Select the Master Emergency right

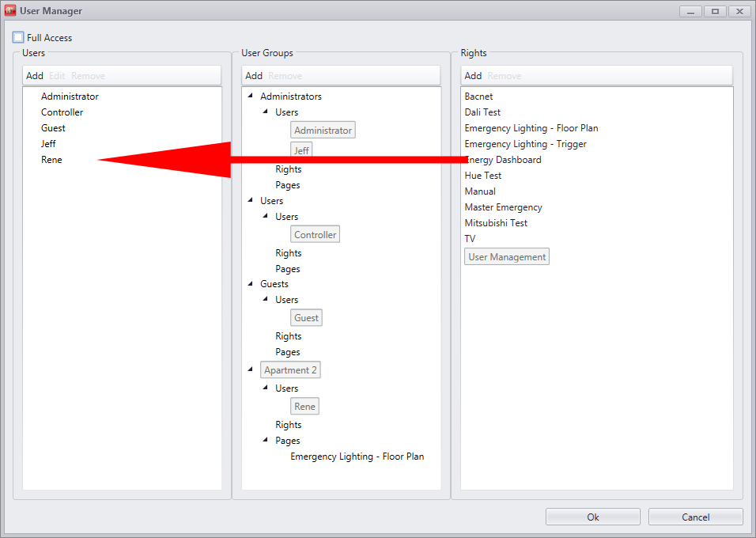coord(504,207)
